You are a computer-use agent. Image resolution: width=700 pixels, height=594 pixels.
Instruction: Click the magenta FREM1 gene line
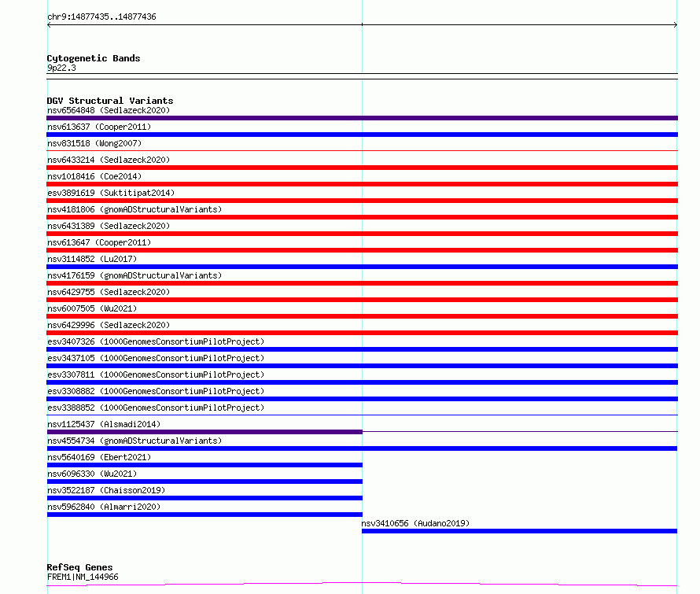(362, 583)
